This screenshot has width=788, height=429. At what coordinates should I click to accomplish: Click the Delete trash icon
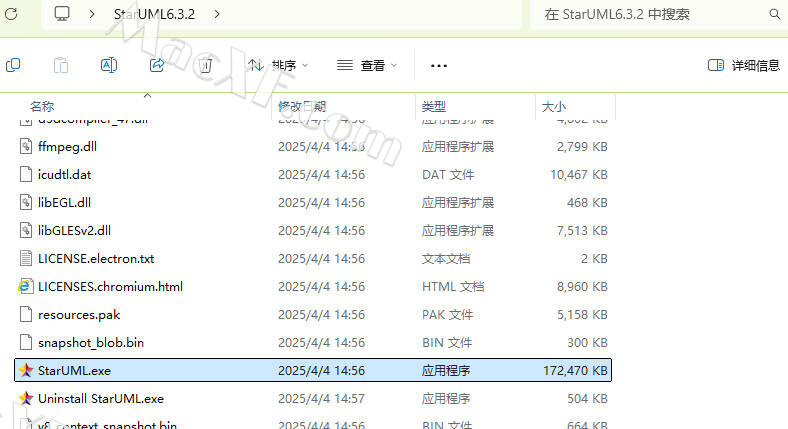tap(205, 65)
